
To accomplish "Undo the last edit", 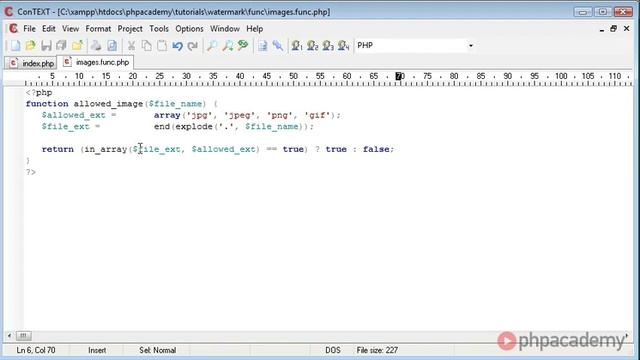I will coord(178,45).
